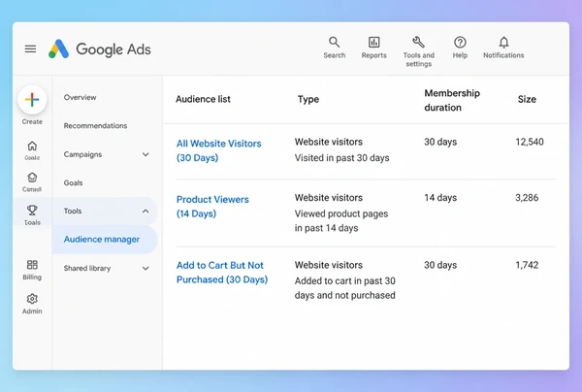Click 'Website visitors' type in Product Viewers row
This screenshot has width=582, height=392.
pyautogui.click(x=329, y=198)
